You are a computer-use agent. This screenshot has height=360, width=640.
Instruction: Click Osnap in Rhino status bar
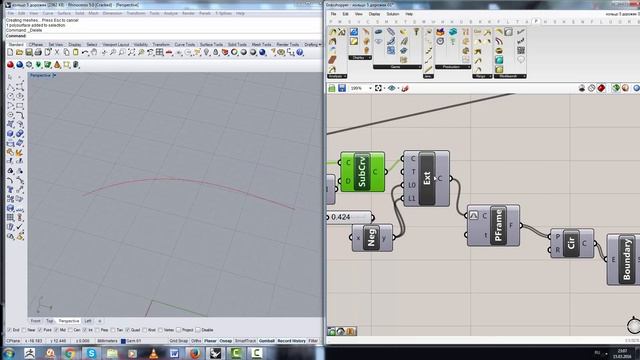click(x=225, y=341)
